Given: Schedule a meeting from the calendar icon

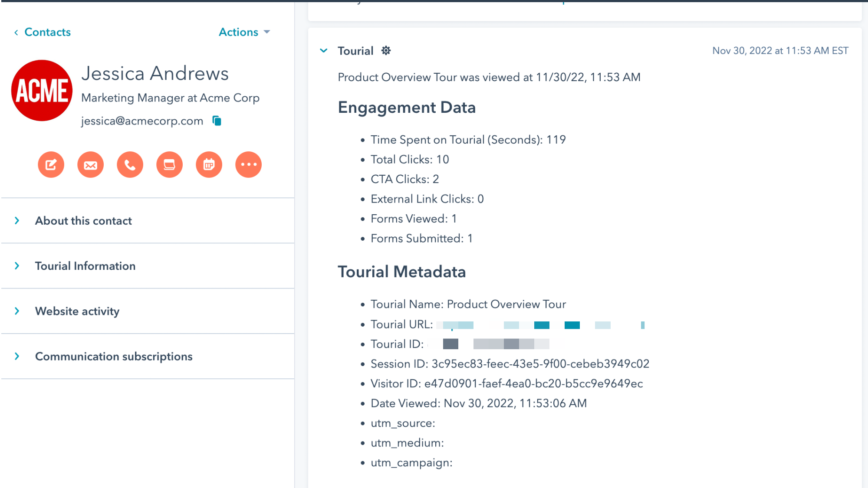Looking at the screenshot, I should [x=209, y=164].
